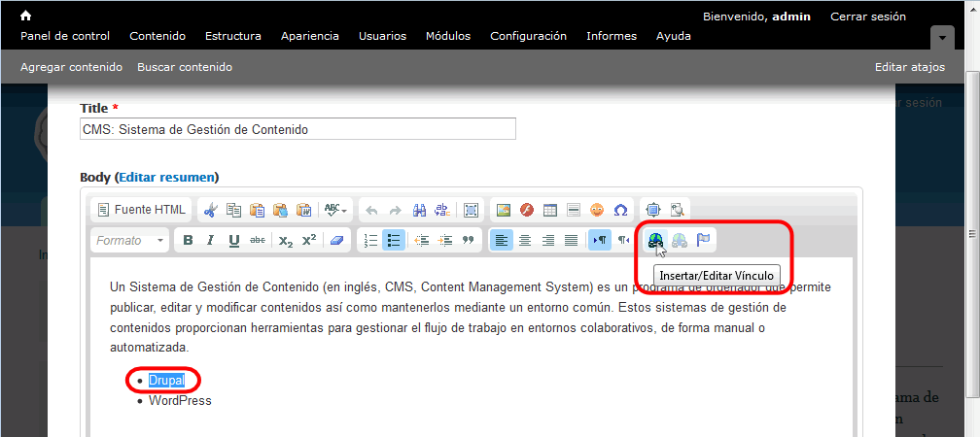This screenshot has width=980, height=437.
Task: Click the Select All icon
Action: tap(471, 211)
